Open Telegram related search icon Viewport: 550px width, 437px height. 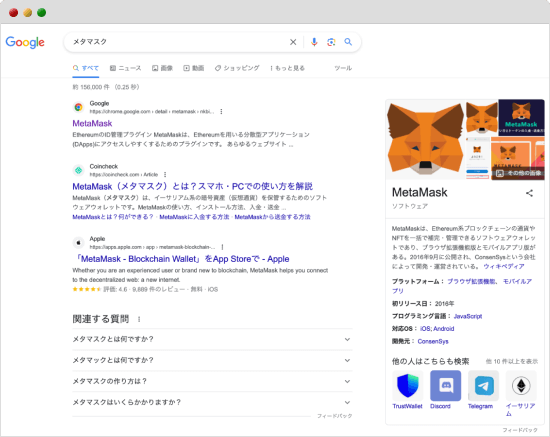[483, 385]
